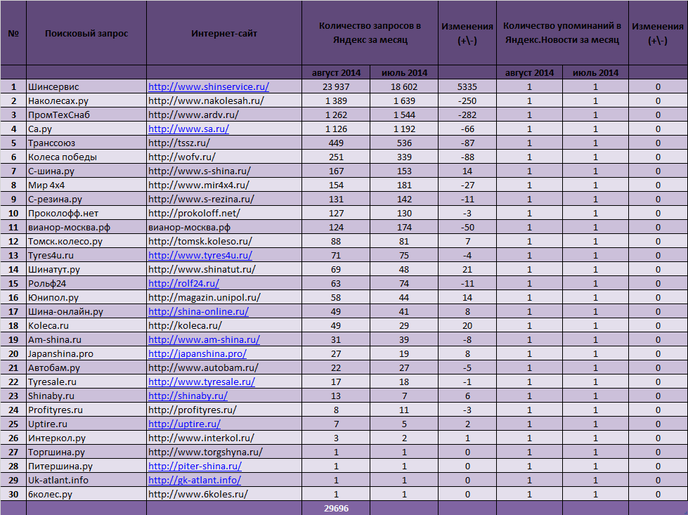Screen dimensions: 688x515
Task: Select the cell 'Шинсервис'
Action: coord(86,87)
